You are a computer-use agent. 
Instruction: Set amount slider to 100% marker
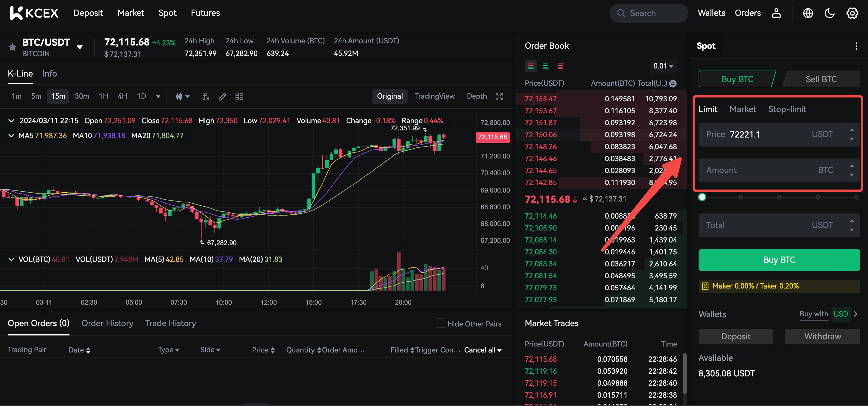[856, 198]
